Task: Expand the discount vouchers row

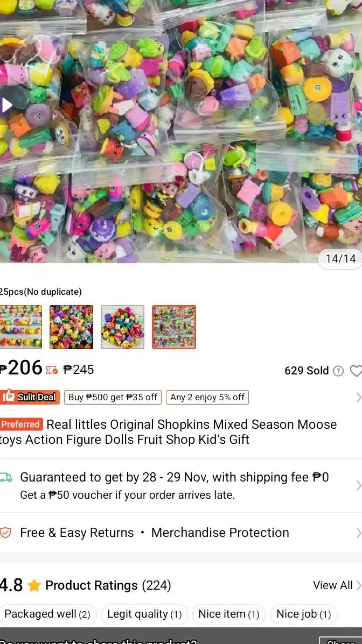Action: point(358,397)
